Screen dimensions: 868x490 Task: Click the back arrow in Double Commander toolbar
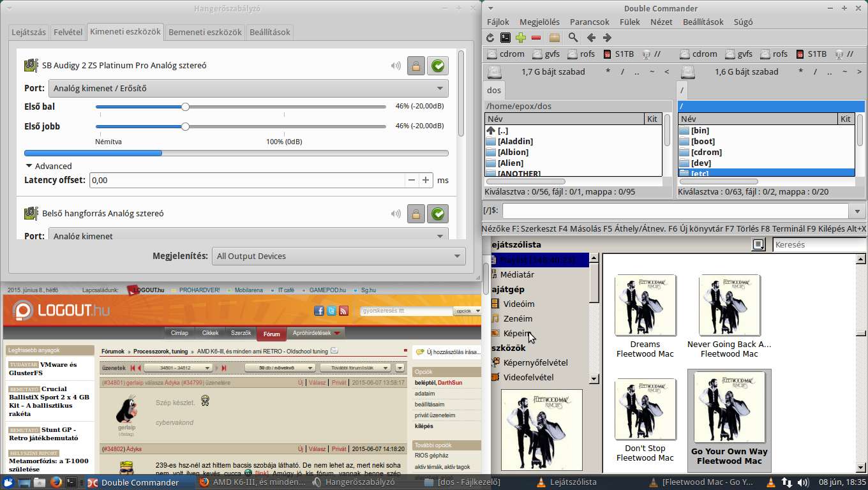point(591,38)
